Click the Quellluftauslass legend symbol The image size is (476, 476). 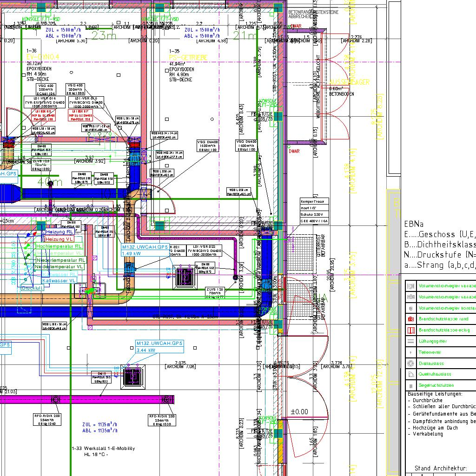410,375
